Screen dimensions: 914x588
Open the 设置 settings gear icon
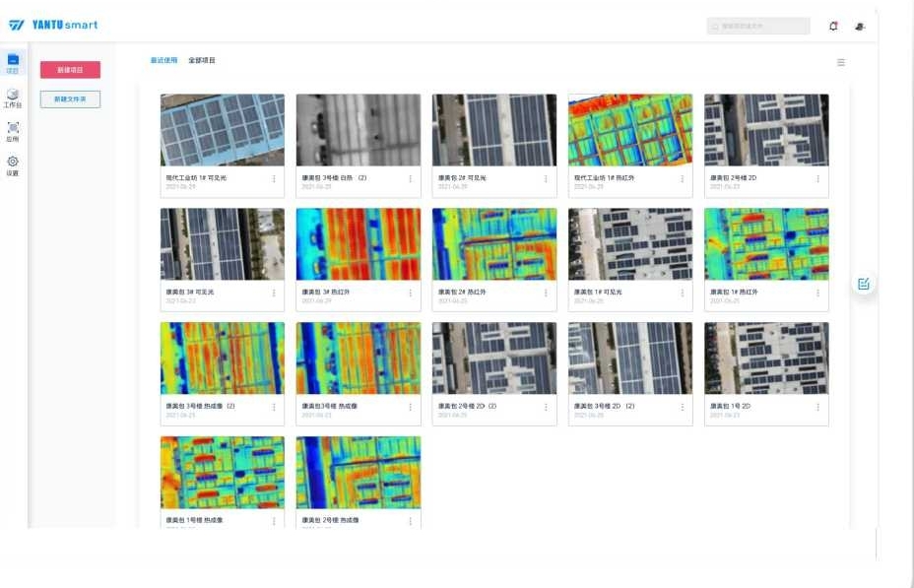coord(13,164)
